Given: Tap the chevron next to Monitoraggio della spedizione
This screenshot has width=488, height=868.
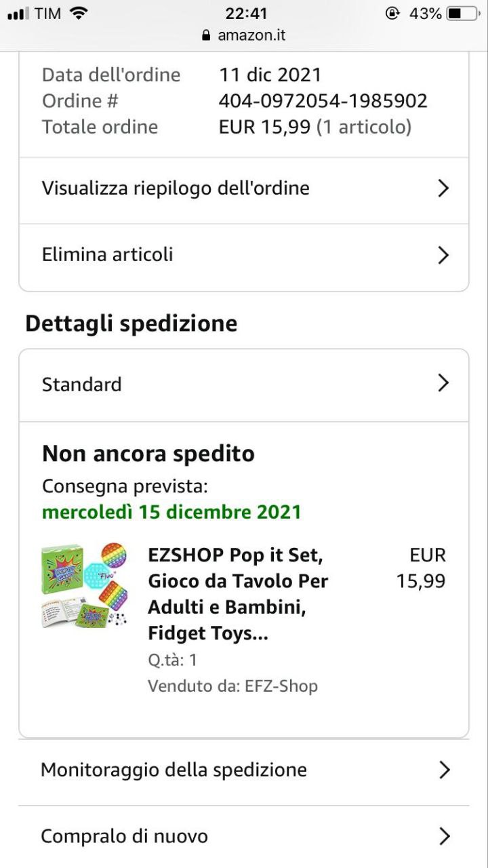Looking at the screenshot, I should 445,770.
